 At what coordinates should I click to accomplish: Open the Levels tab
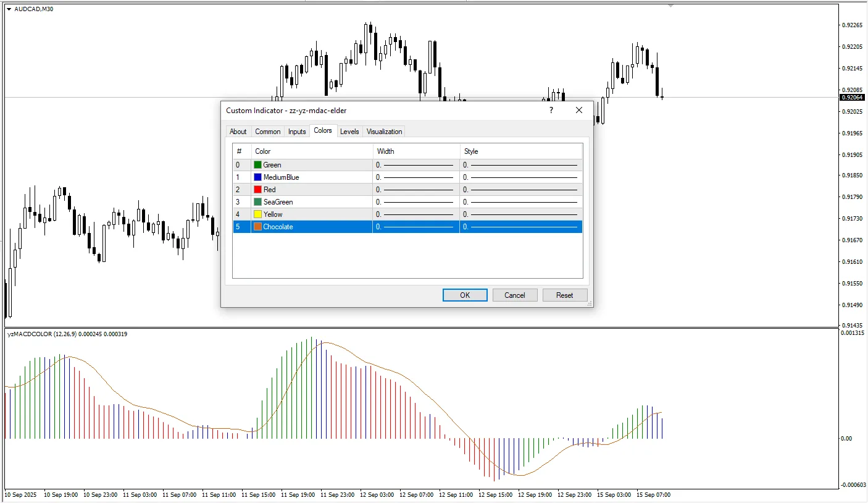click(x=349, y=132)
